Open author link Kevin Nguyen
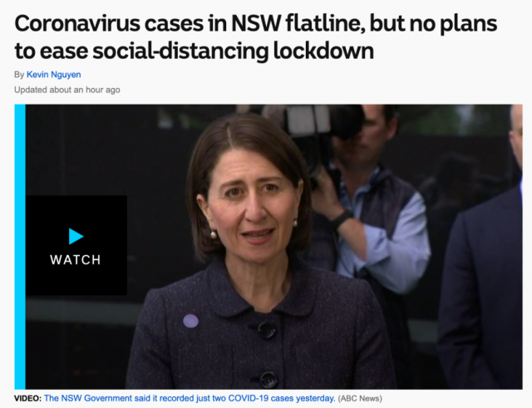The image size is (532, 408). [53, 74]
